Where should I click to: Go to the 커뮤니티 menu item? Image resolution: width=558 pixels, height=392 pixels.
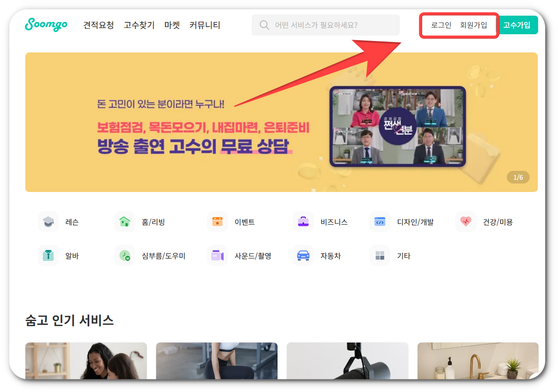(205, 25)
